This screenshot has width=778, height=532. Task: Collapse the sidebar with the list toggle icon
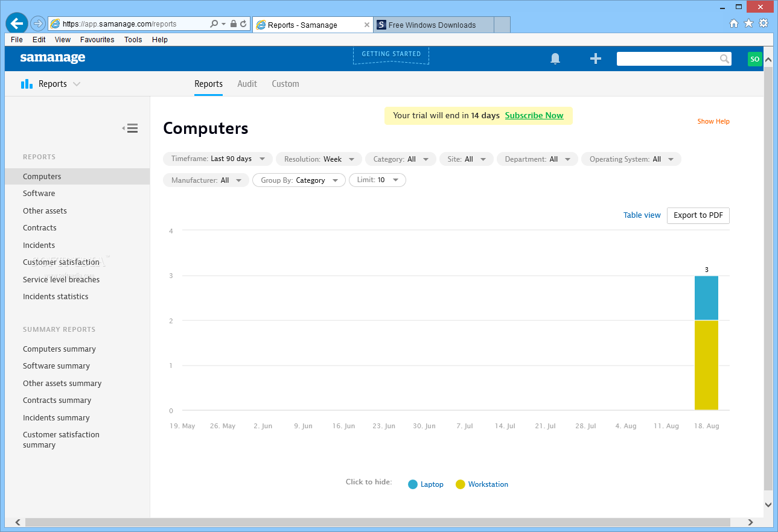click(x=130, y=128)
